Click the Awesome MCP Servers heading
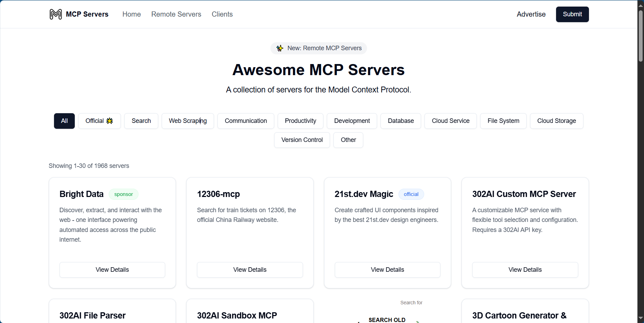 (x=319, y=70)
